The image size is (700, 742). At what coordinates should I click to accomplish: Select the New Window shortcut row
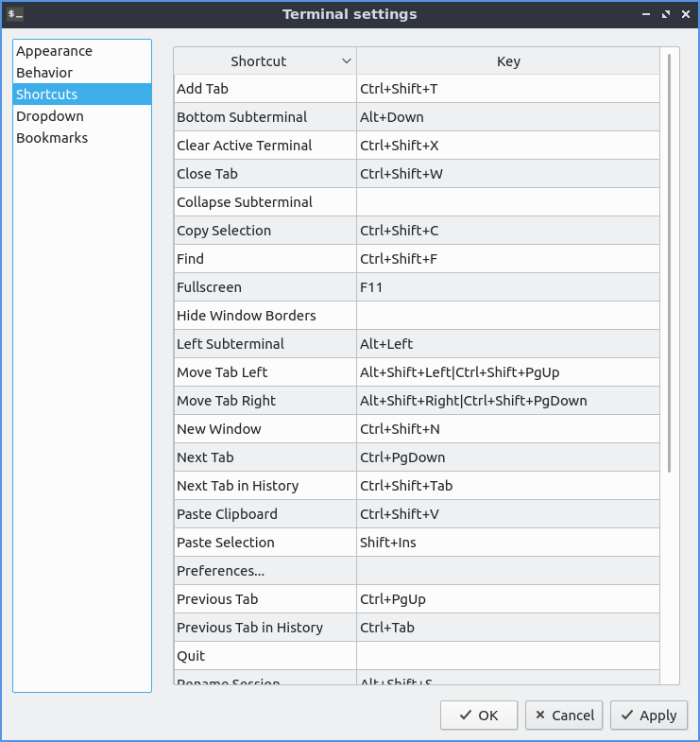pyautogui.click(x=265, y=429)
